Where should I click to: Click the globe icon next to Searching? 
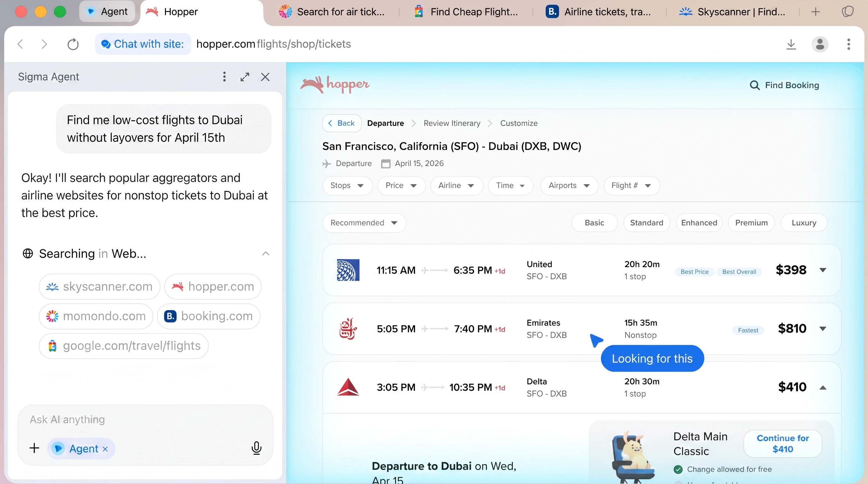click(28, 253)
